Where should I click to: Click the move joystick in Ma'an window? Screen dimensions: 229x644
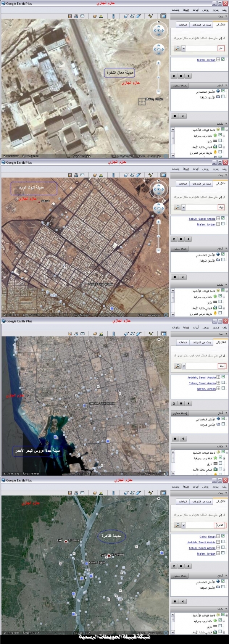(158, 49)
